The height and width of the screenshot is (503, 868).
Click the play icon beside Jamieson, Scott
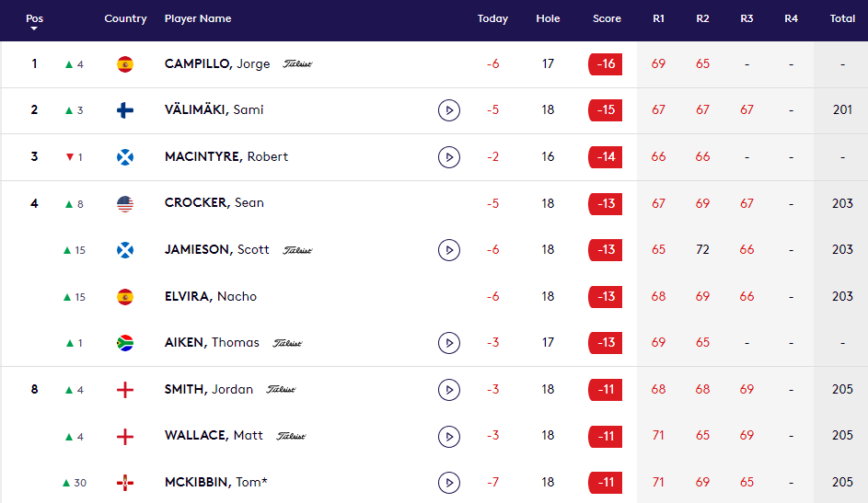coord(448,250)
